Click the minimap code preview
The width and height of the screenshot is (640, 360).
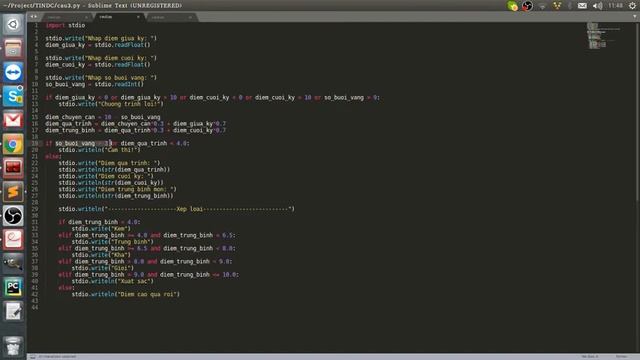click(x=603, y=36)
